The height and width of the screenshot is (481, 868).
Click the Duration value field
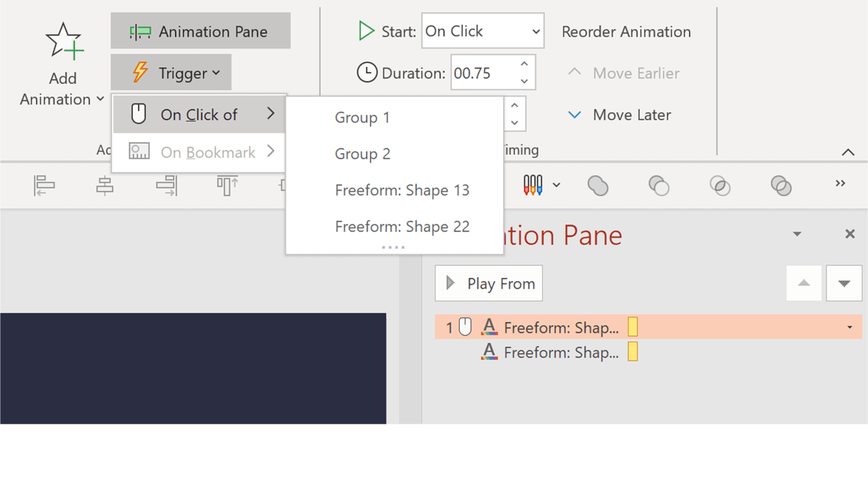(483, 73)
